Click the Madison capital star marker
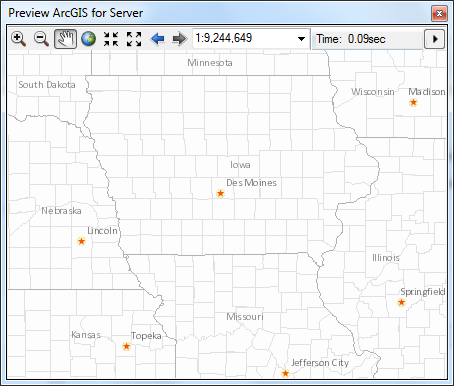 pos(413,102)
